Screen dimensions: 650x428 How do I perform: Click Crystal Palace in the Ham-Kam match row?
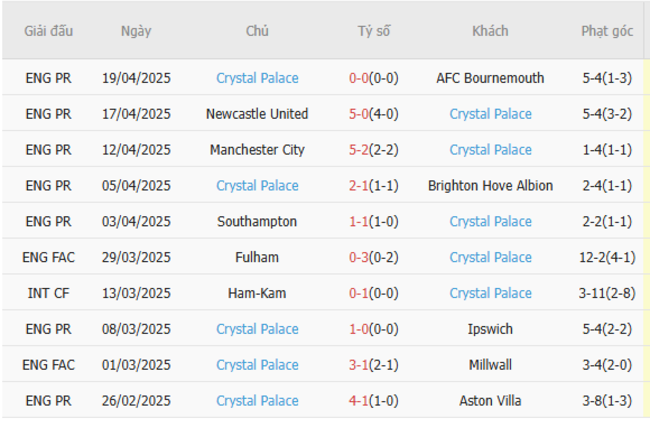coord(490,293)
